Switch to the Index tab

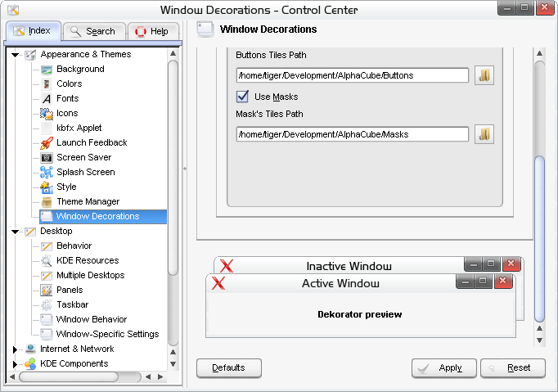click(x=34, y=30)
